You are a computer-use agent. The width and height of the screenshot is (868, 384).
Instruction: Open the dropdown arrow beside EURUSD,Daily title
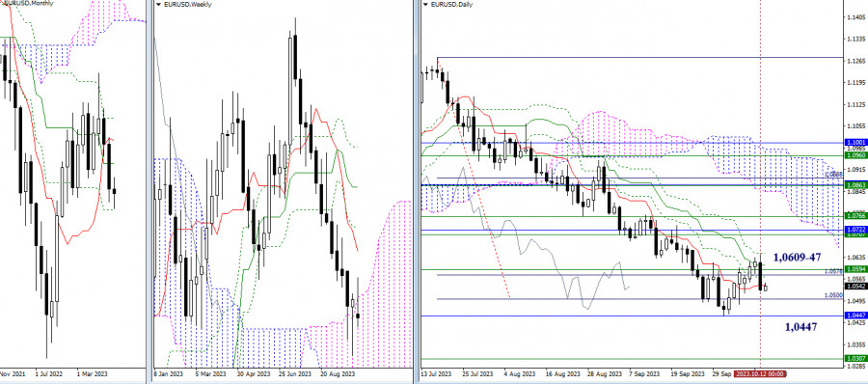pos(425,4)
